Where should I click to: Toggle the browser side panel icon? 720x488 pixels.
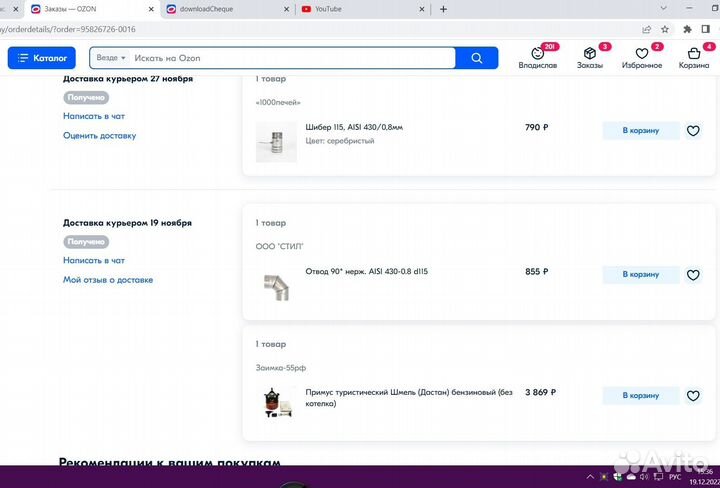click(x=706, y=29)
